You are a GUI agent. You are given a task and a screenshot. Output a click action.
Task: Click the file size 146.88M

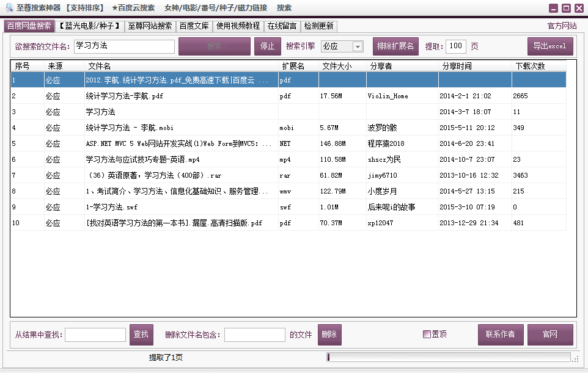pos(333,143)
